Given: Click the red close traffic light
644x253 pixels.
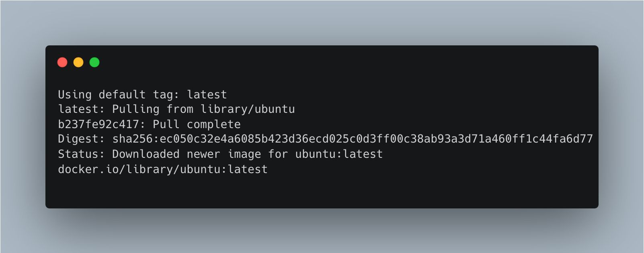Looking at the screenshot, I should pyautogui.click(x=63, y=62).
